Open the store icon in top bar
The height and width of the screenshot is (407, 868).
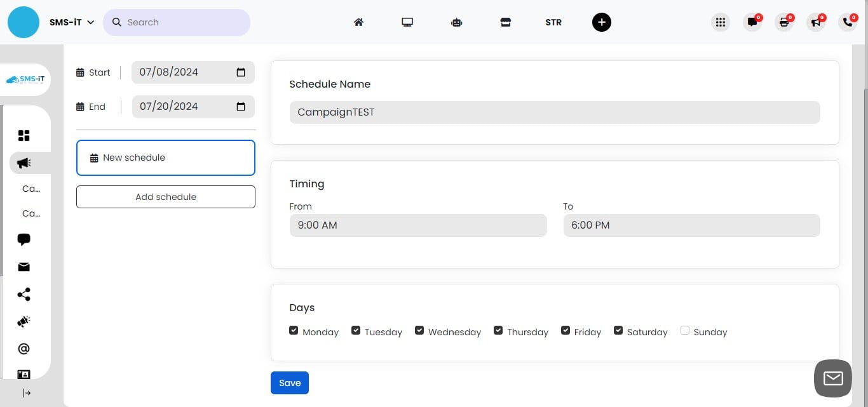[x=505, y=22]
